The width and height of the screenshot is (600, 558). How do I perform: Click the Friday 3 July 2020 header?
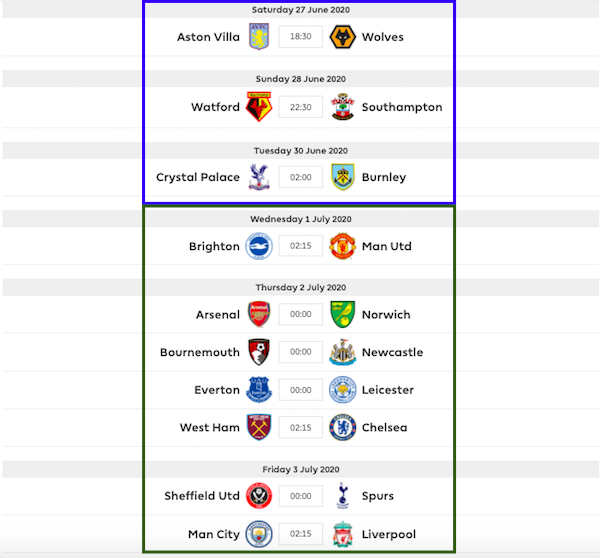(x=300, y=469)
